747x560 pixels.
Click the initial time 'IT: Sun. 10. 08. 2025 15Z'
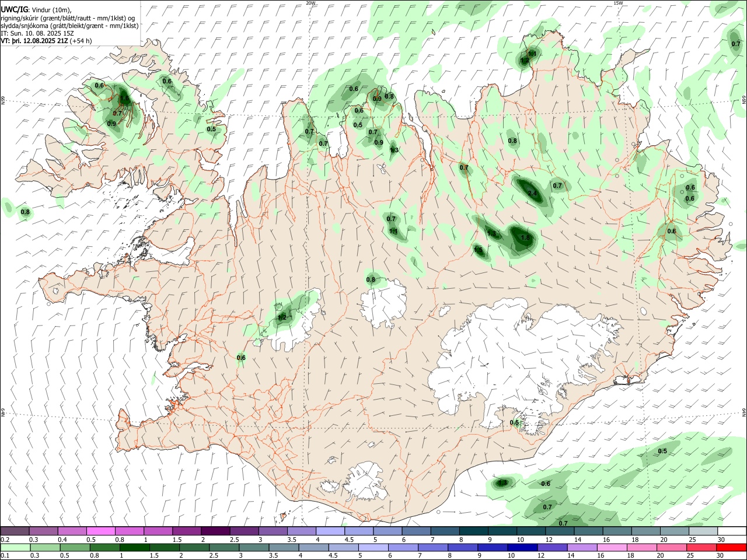(x=37, y=34)
